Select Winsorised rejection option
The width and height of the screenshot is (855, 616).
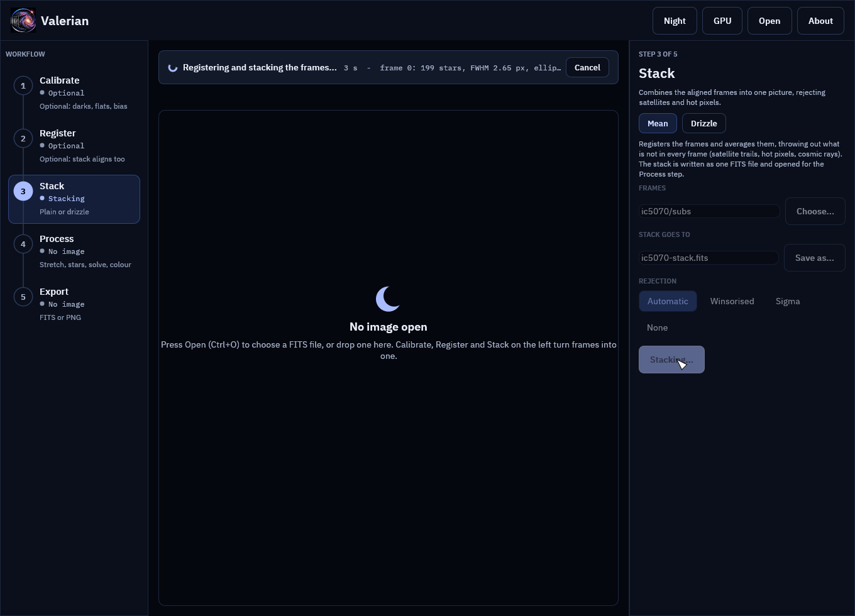(732, 301)
